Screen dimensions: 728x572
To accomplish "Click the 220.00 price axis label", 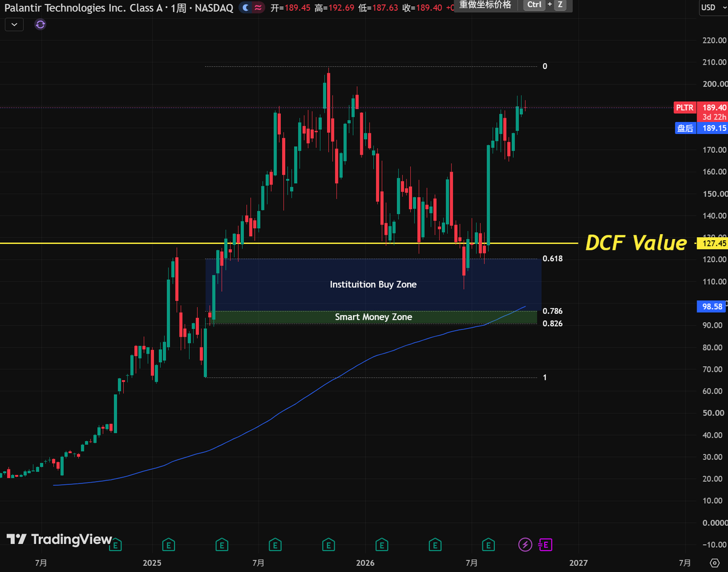I will coord(713,40).
